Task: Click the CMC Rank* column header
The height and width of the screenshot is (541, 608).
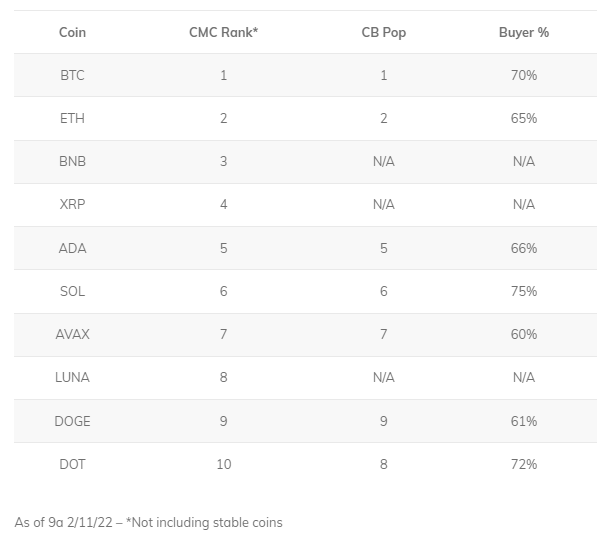Action: [223, 33]
